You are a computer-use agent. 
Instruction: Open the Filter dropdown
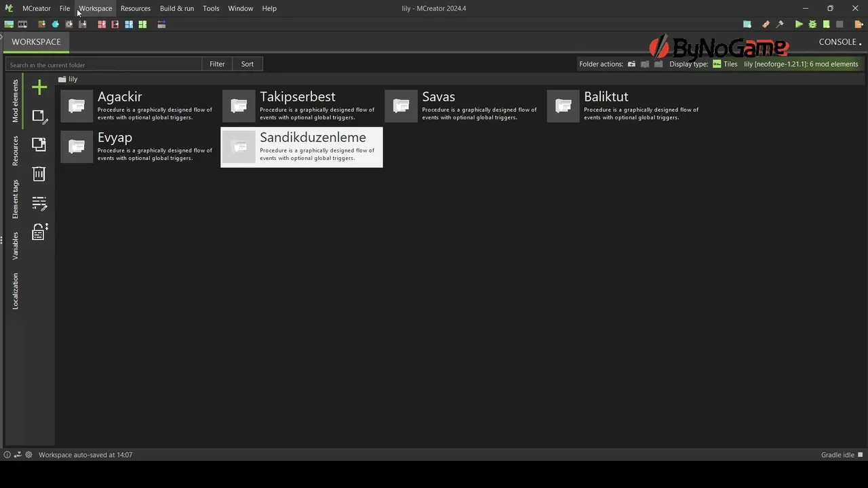(217, 64)
